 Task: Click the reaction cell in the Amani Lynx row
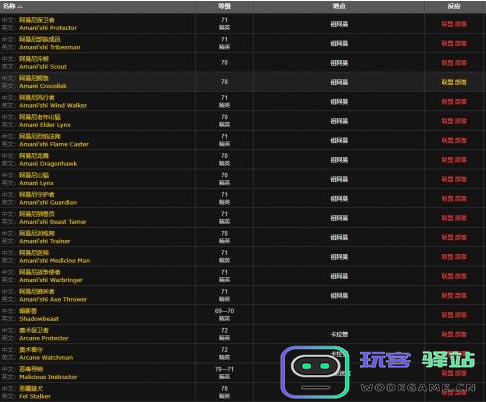454,179
